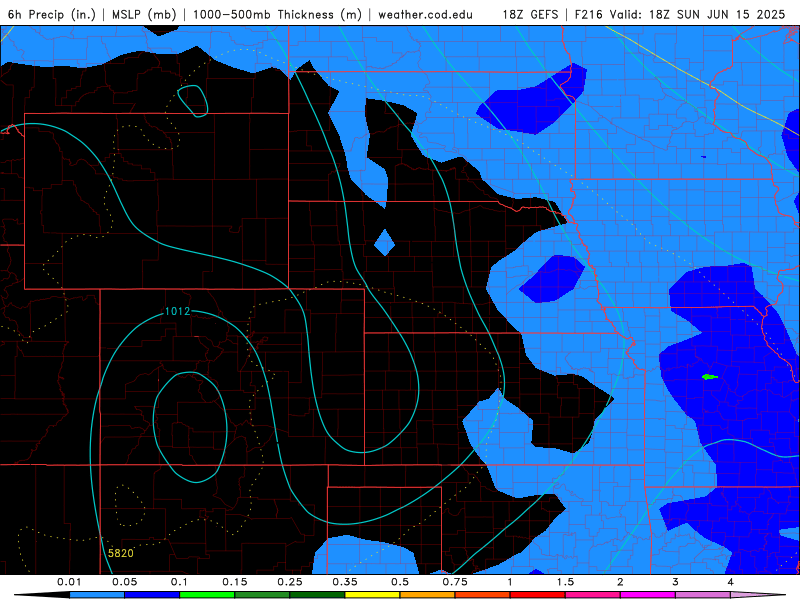800x600 pixels.
Task: Select the yellow 0.35–0.5 legend swatch
Action: click(372, 595)
